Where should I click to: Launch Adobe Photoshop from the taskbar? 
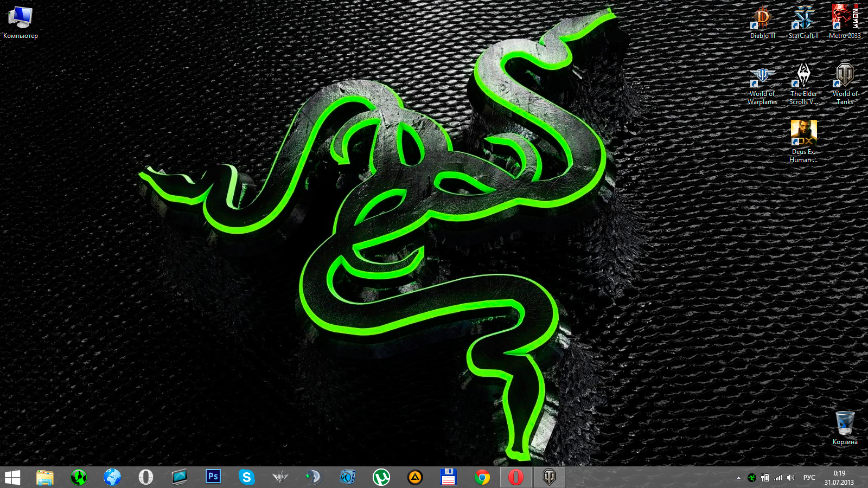coord(213,477)
